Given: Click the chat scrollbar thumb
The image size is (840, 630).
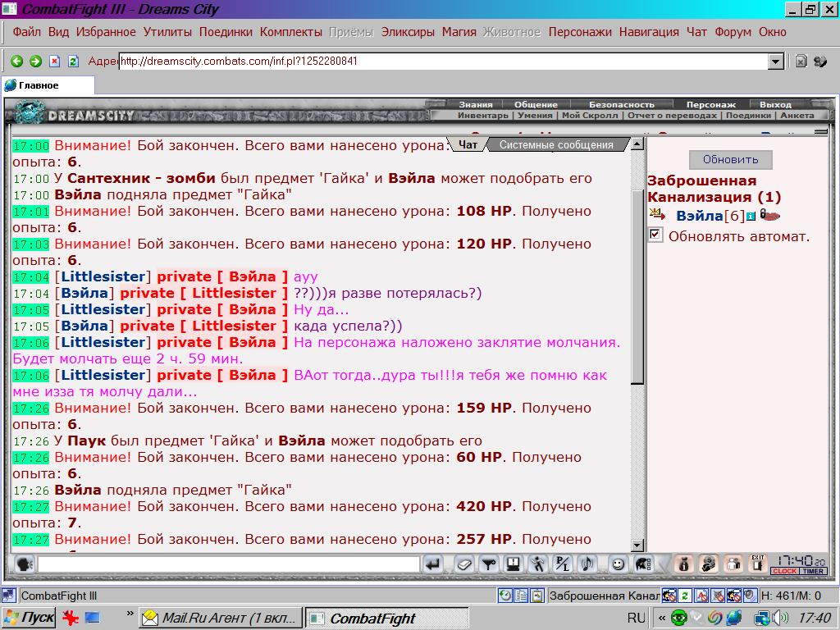Looking at the screenshot, I should click(x=637, y=287).
